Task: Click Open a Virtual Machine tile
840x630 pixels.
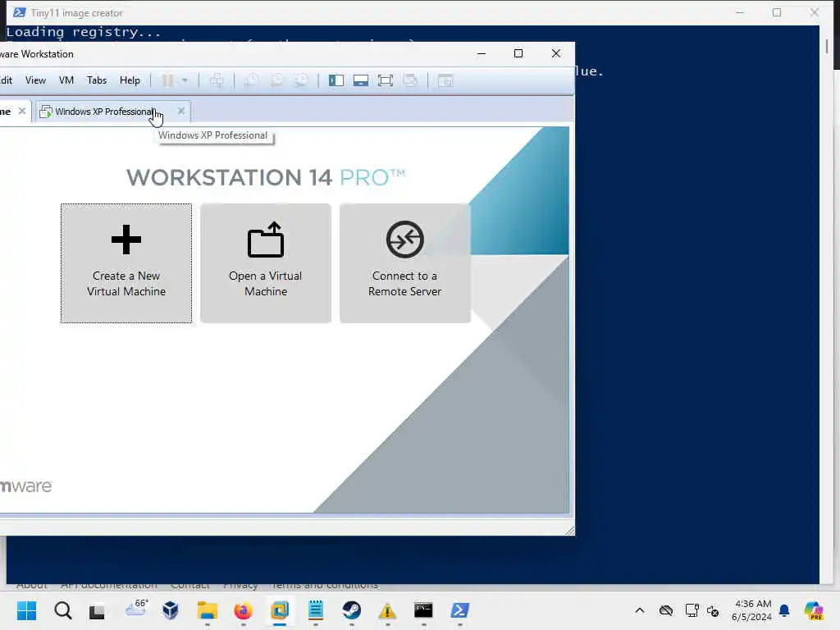Action: pyautogui.click(x=266, y=263)
